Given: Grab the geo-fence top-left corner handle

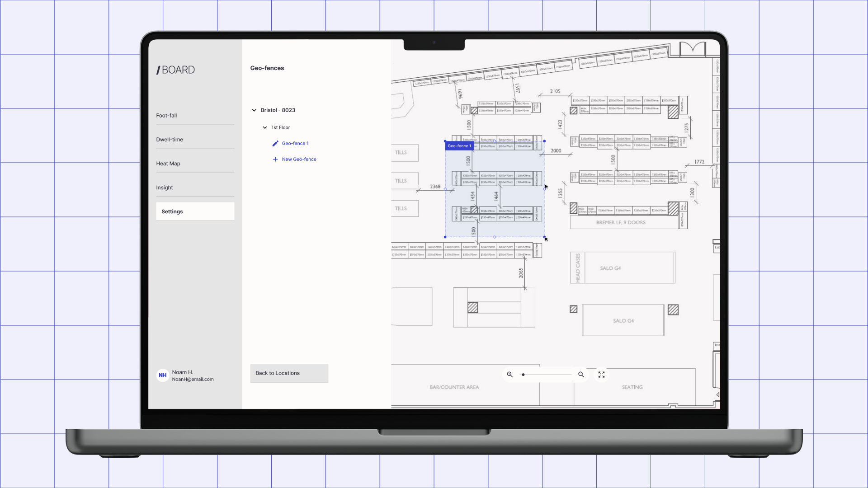Looking at the screenshot, I should [445, 141].
